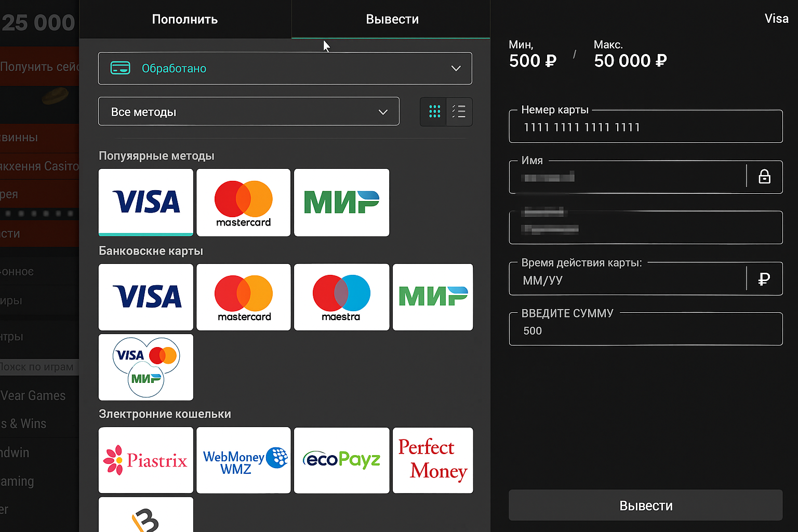This screenshot has width=798, height=532.
Task: Switch to list view layout
Action: coord(459,112)
